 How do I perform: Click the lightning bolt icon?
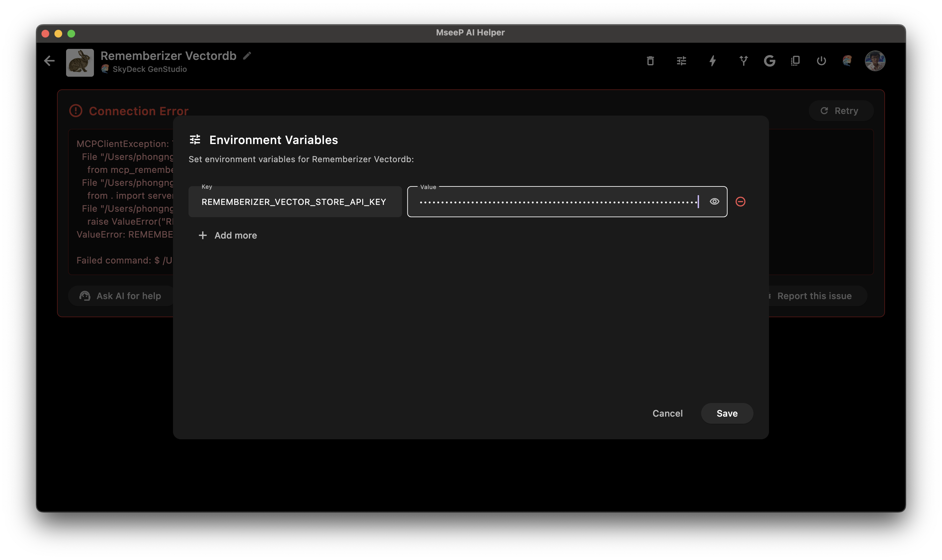coord(712,61)
